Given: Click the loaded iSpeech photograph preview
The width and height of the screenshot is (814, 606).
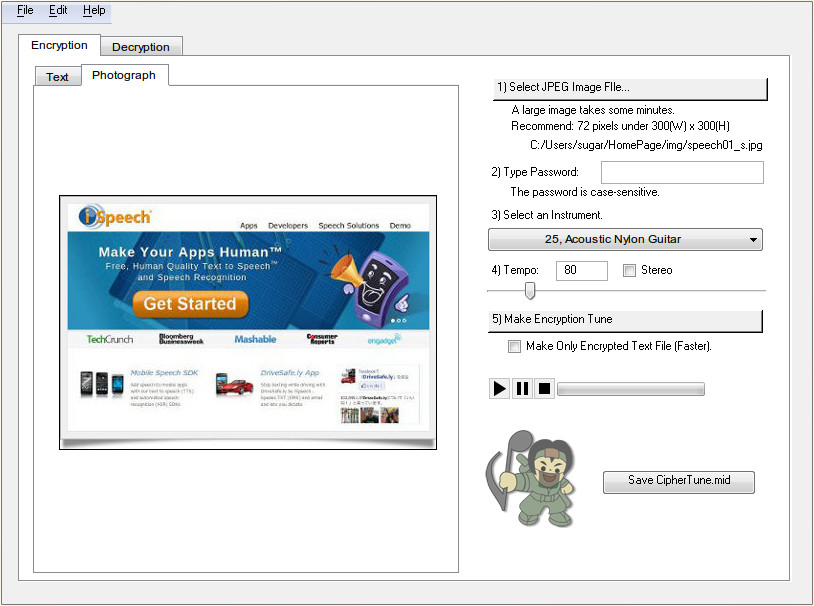Looking at the screenshot, I should click(248, 322).
